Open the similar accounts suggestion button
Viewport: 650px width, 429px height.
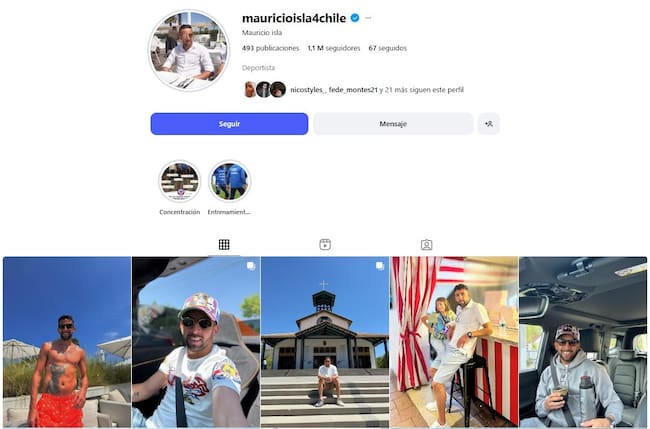point(489,124)
